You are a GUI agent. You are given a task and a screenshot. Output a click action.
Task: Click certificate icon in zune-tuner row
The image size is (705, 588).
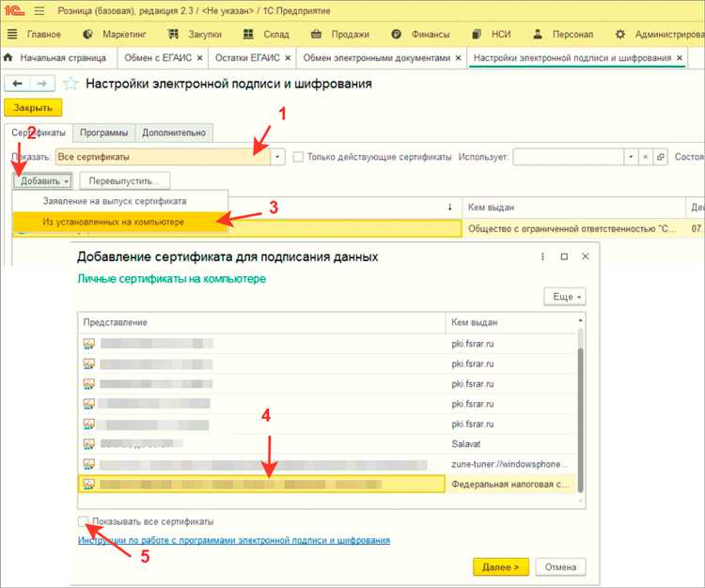[x=89, y=464]
